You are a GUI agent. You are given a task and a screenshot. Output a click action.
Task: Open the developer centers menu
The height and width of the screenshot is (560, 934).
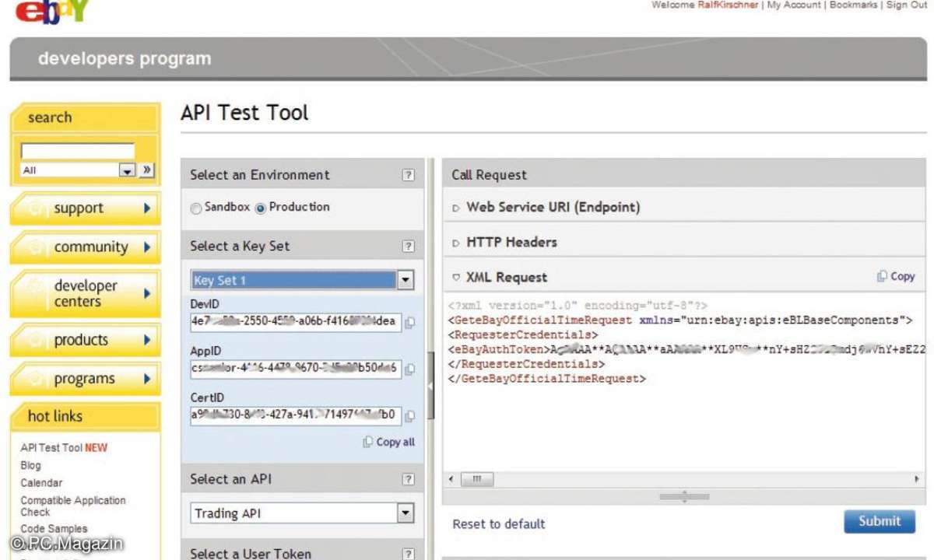click(85, 293)
